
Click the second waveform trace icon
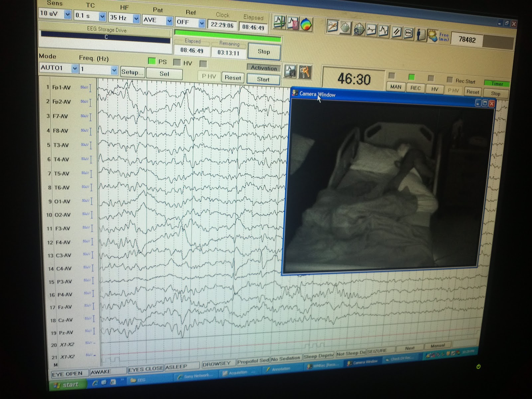click(384, 31)
